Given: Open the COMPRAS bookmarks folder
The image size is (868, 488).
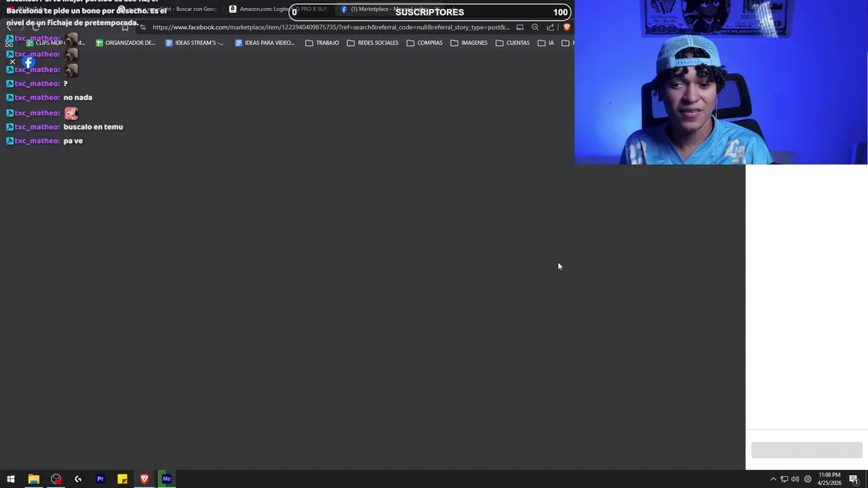Looking at the screenshot, I should coord(425,43).
